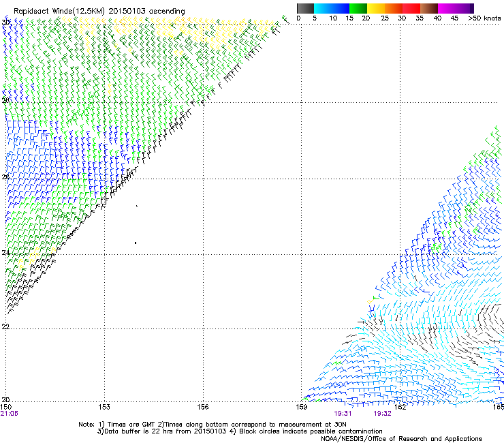Click the latitude label 28

click(x=5, y=101)
